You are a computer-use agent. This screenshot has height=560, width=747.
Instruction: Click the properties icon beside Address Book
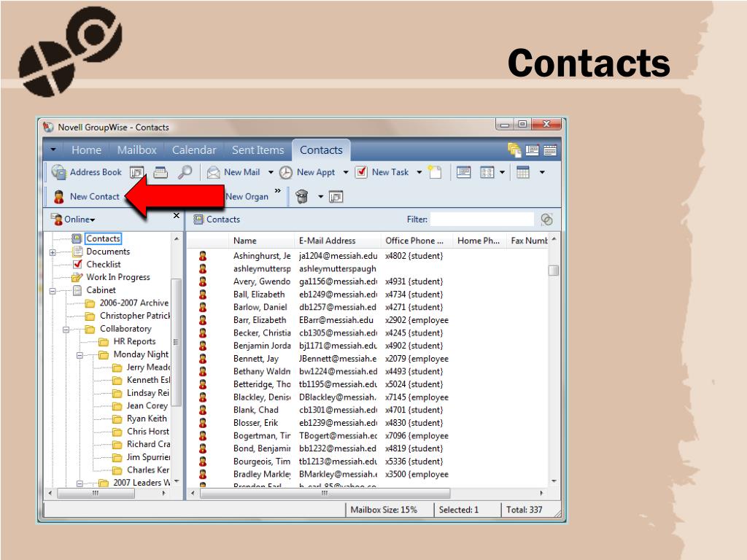coord(136,172)
